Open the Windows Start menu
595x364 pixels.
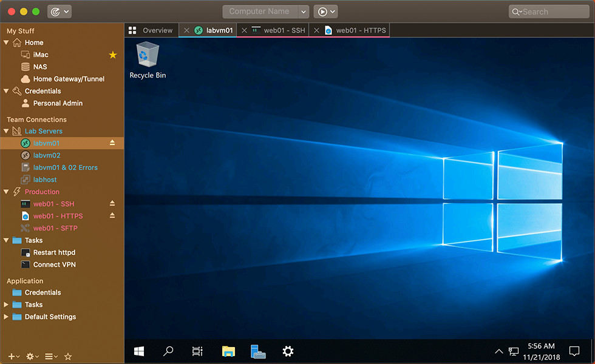[139, 351]
